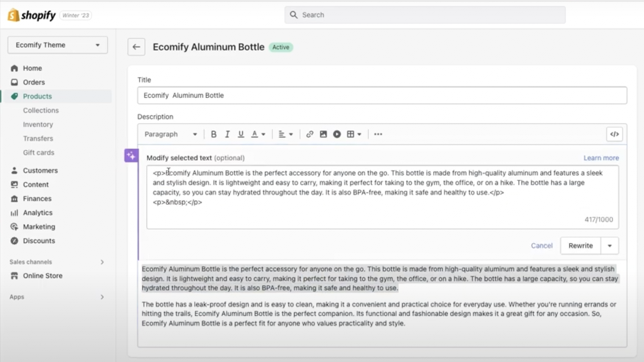Open Collections in the sidebar
The height and width of the screenshot is (362, 644).
coord(41,111)
